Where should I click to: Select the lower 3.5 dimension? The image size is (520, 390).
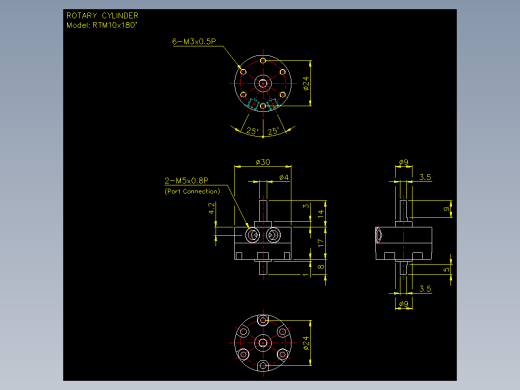(x=425, y=288)
